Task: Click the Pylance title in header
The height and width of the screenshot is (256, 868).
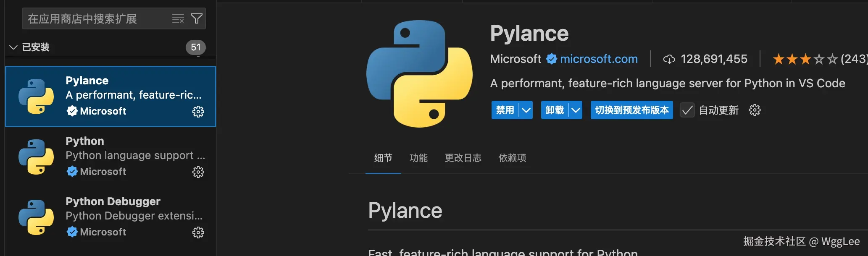Action: 529,33
